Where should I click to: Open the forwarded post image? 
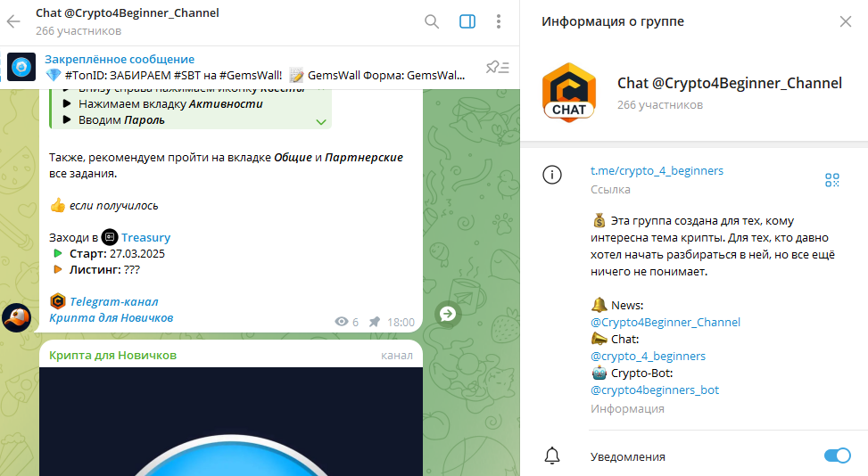point(231,422)
